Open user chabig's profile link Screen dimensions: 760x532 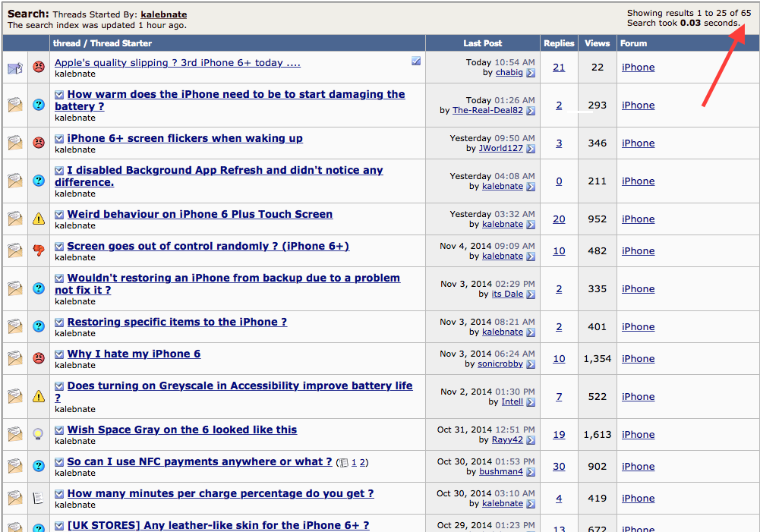point(509,72)
